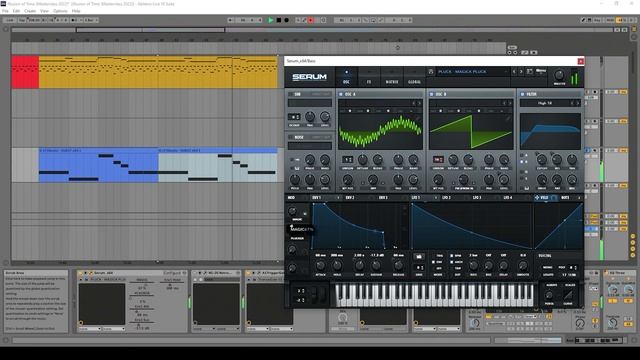Select the ENV 2 modulation tab

(350, 198)
